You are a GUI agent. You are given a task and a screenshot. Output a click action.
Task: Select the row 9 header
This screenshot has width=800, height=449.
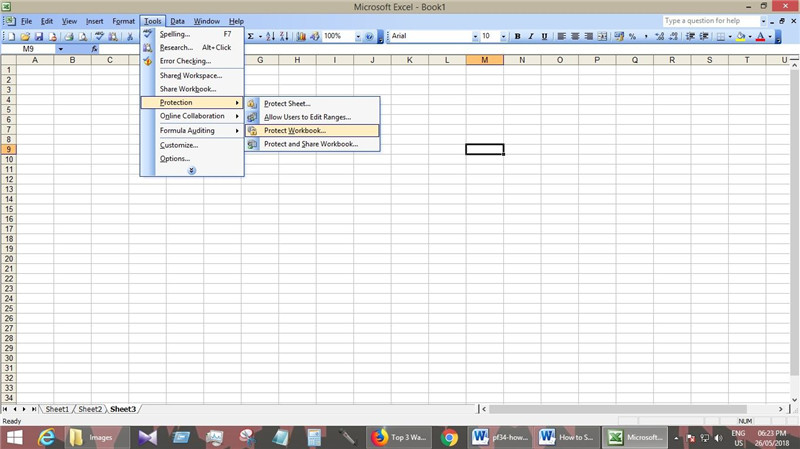tap(9, 149)
